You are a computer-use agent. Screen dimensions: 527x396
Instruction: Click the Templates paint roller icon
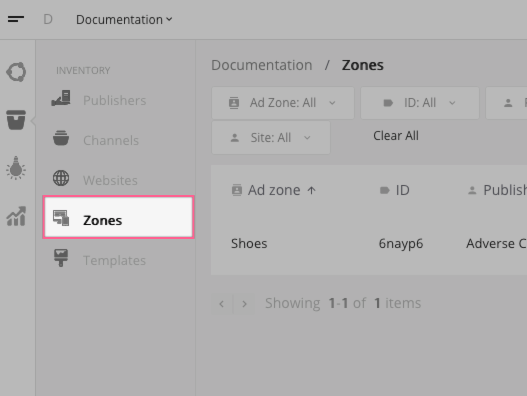point(61,258)
